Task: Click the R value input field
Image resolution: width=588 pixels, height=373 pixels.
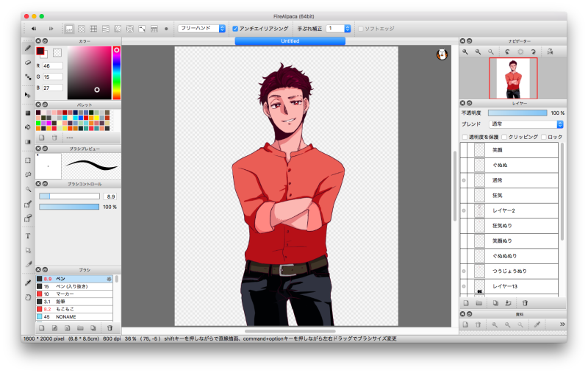Action: [52, 65]
